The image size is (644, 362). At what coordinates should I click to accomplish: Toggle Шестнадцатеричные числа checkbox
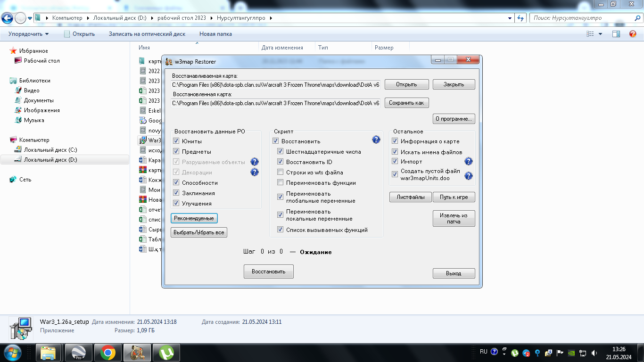280,151
